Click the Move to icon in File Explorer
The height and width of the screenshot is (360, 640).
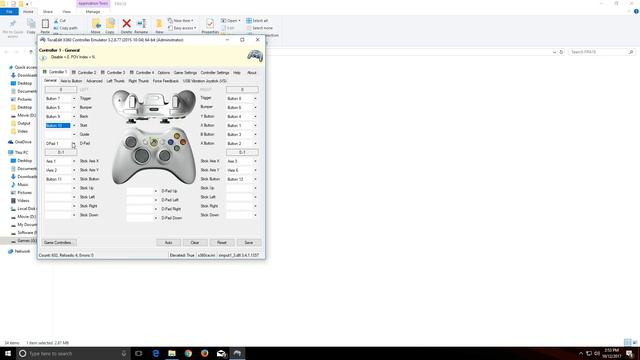coord(96,26)
